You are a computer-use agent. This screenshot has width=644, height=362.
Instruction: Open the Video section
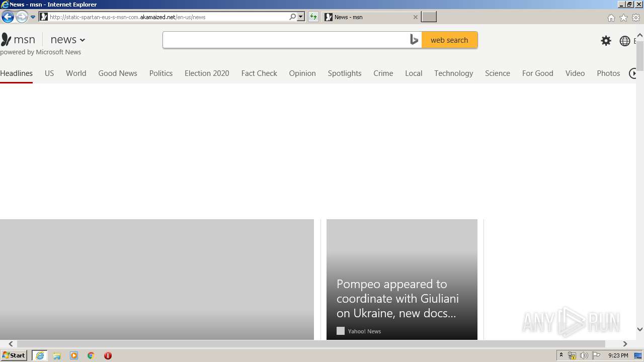[x=575, y=73]
